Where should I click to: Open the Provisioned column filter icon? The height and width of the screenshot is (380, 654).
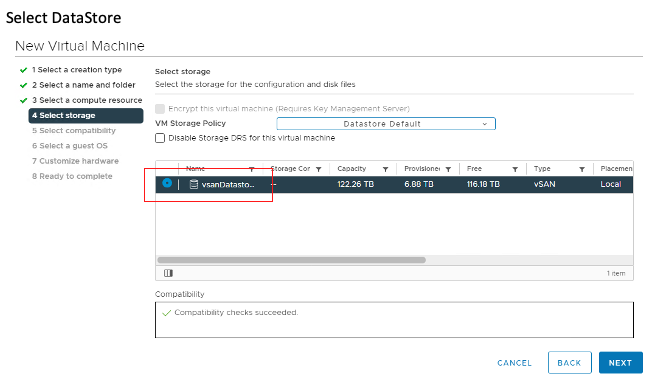tap(448, 169)
